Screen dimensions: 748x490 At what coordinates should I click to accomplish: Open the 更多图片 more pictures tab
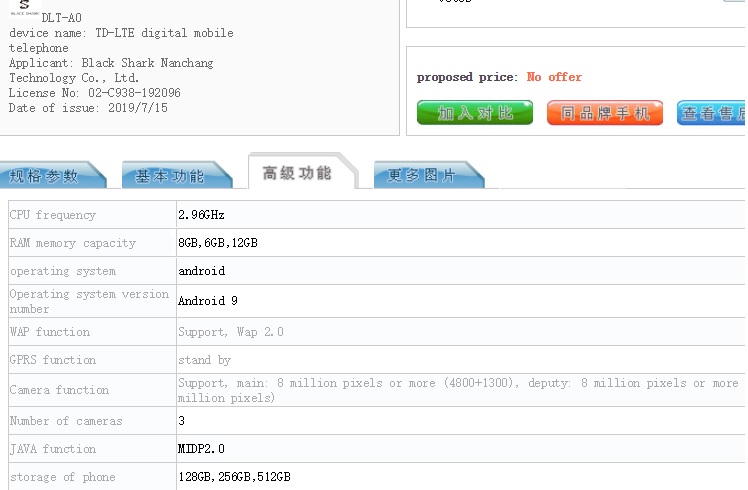tap(429, 176)
